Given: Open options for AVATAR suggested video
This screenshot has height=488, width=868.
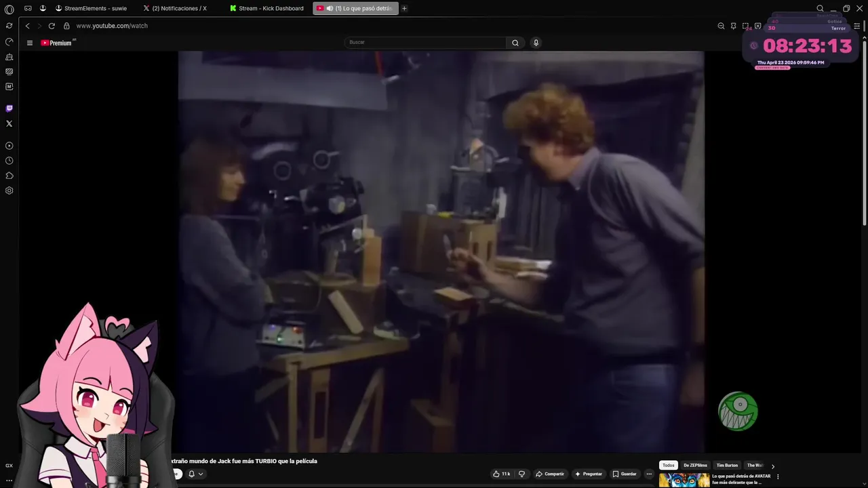Looking at the screenshot, I should (x=778, y=476).
